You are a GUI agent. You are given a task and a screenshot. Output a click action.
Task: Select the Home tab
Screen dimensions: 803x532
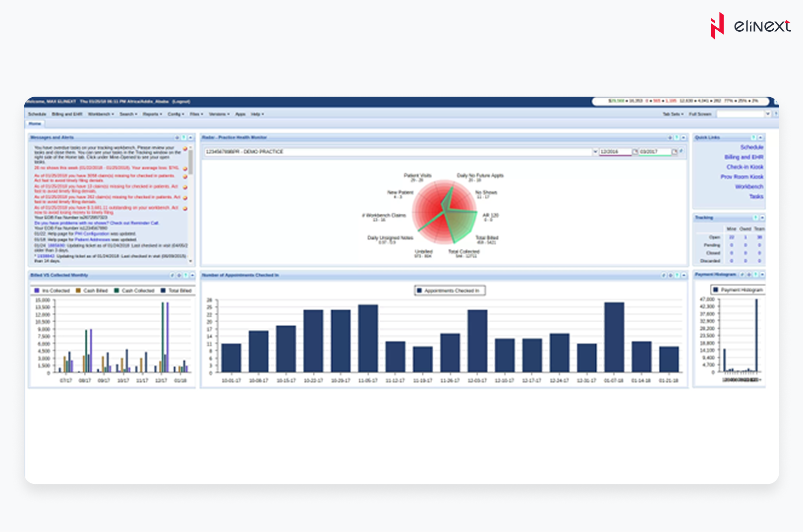35,123
